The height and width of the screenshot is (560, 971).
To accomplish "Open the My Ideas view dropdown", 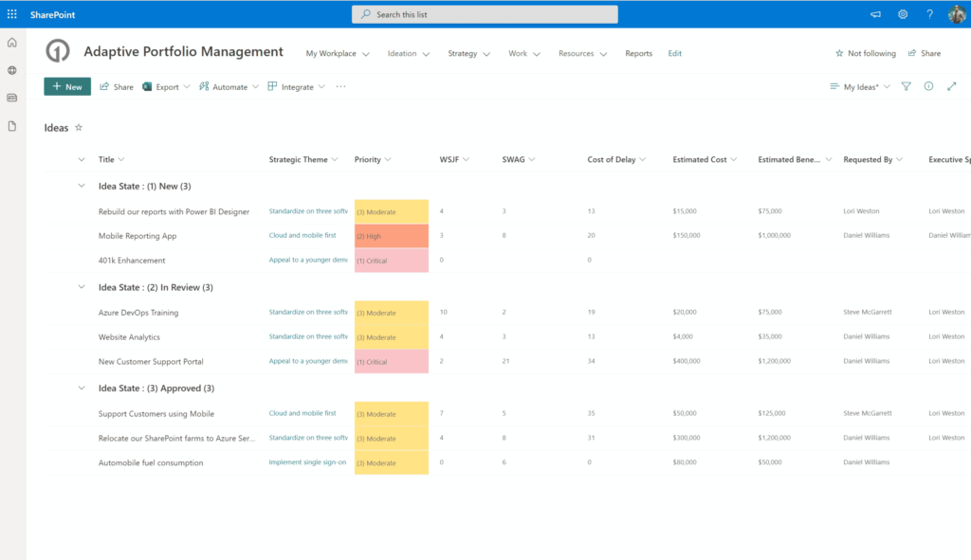I will click(x=858, y=86).
